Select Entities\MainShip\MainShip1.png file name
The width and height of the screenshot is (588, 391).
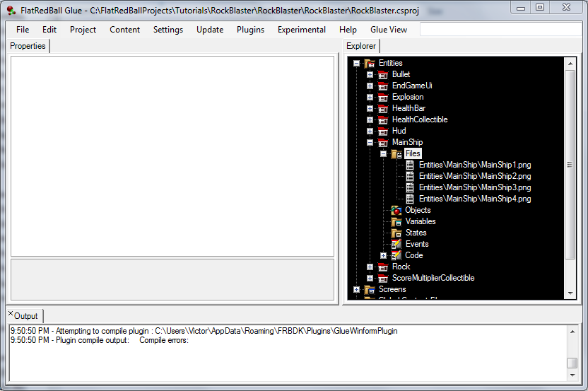[x=475, y=165]
